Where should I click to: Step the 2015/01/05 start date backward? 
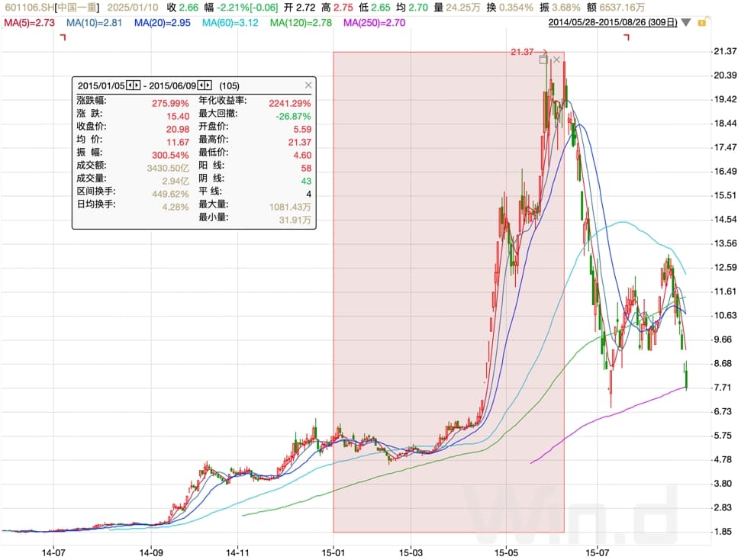(130, 86)
